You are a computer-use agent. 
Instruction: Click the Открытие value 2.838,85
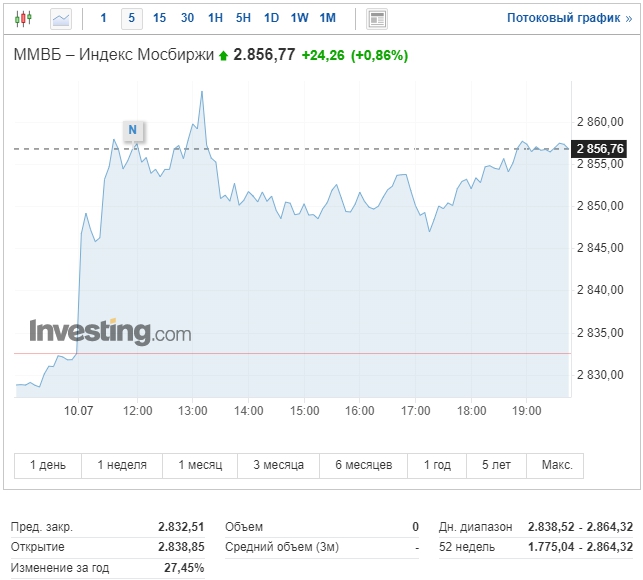(181, 547)
